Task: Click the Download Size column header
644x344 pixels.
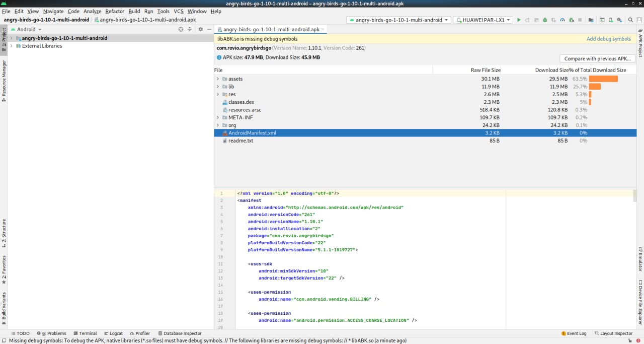Action: 551,70
